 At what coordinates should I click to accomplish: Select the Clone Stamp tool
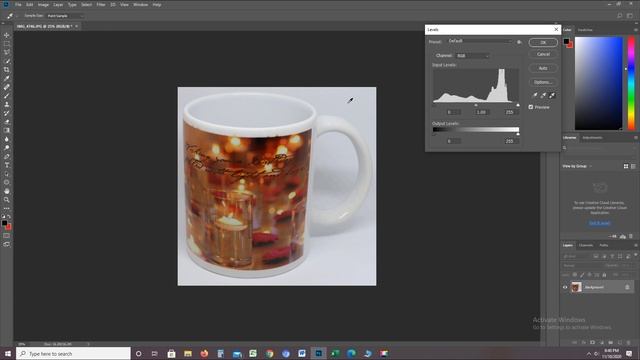tap(7, 104)
